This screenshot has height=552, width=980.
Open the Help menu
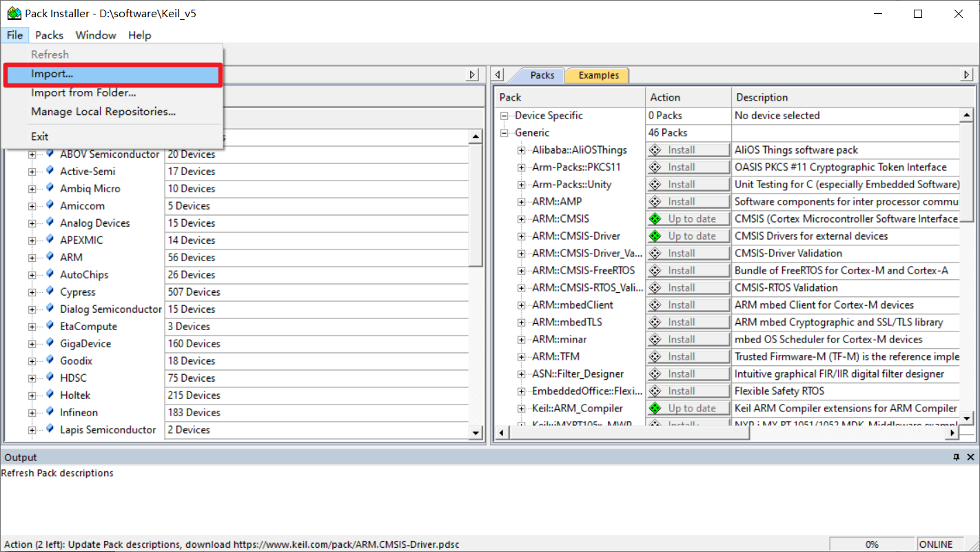pyautogui.click(x=139, y=35)
